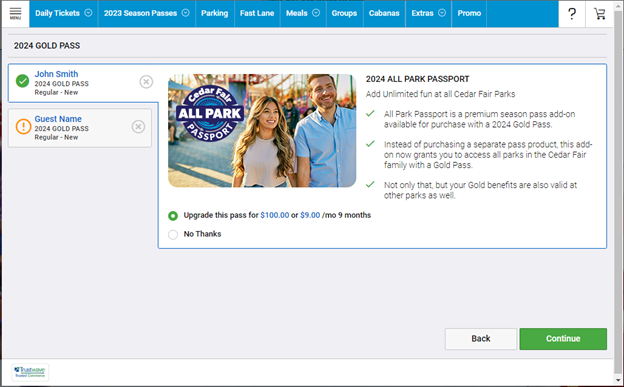624x387 pixels.
Task: Remove John Smith's pass with X icon
Action: (x=146, y=82)
